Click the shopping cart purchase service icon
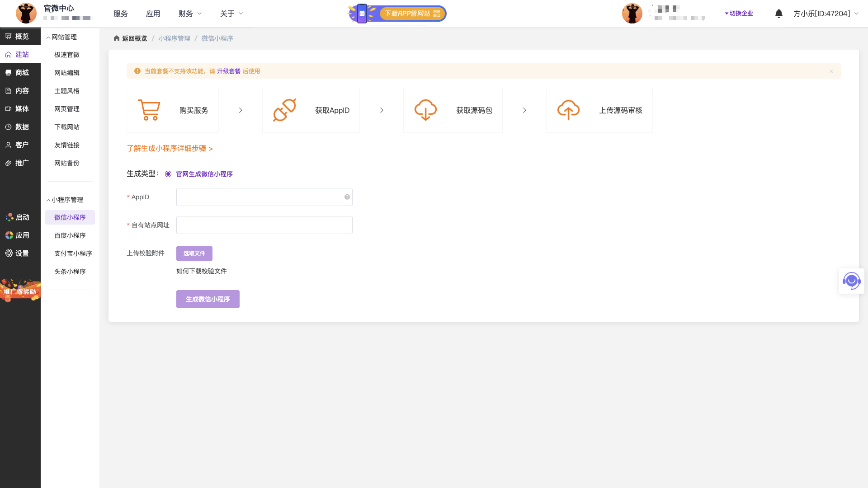Image resolution: width=868 pixels, height=488 pixels. click(149, 110)
